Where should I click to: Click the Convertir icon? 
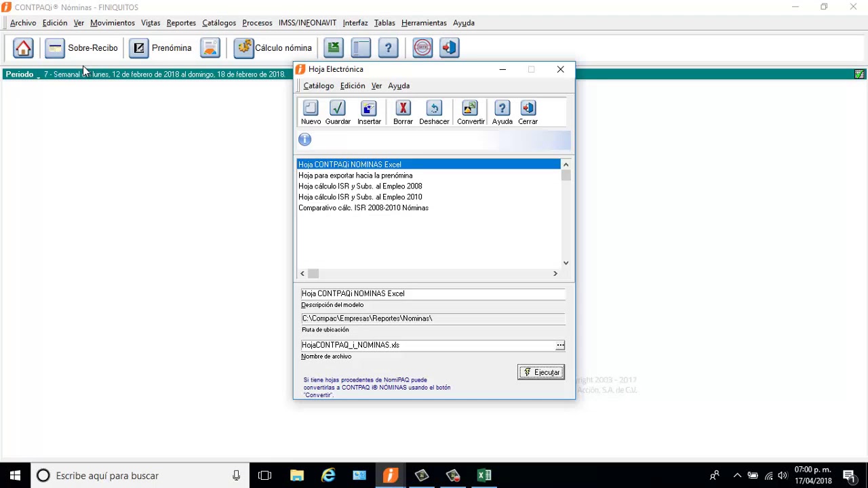[x=471, y=113]
